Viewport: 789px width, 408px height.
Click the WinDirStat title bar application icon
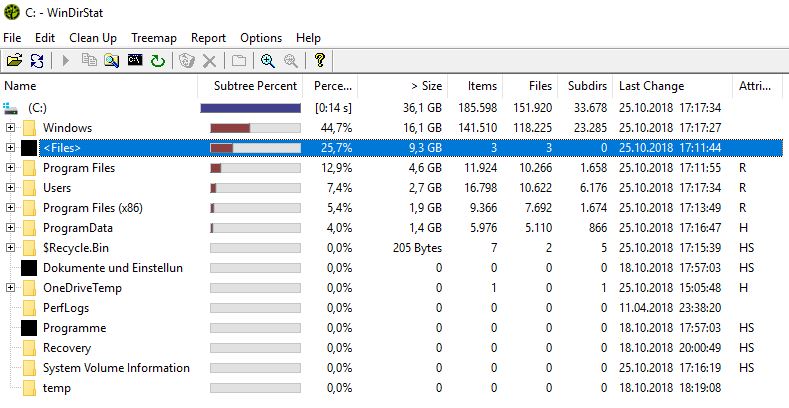coord(12,12)
